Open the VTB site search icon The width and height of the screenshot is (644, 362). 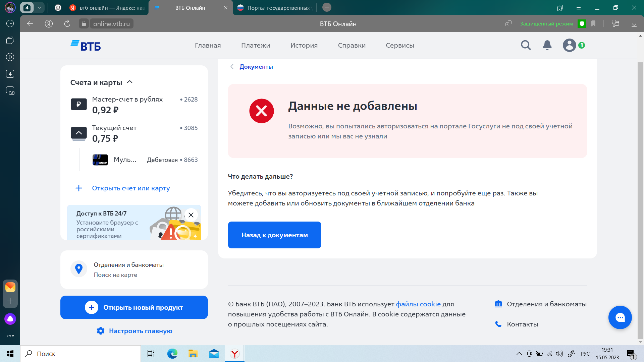tap(526, 45)
